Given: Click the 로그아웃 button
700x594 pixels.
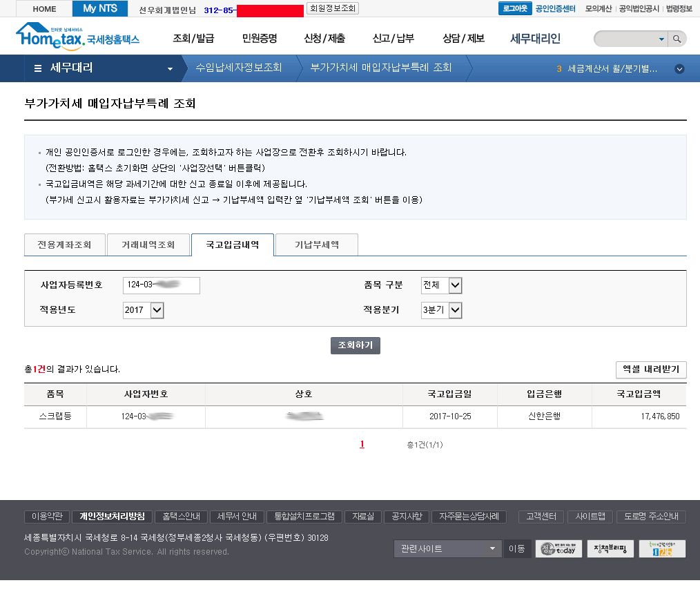Looking at the screenshot, I should pos(515,8).
